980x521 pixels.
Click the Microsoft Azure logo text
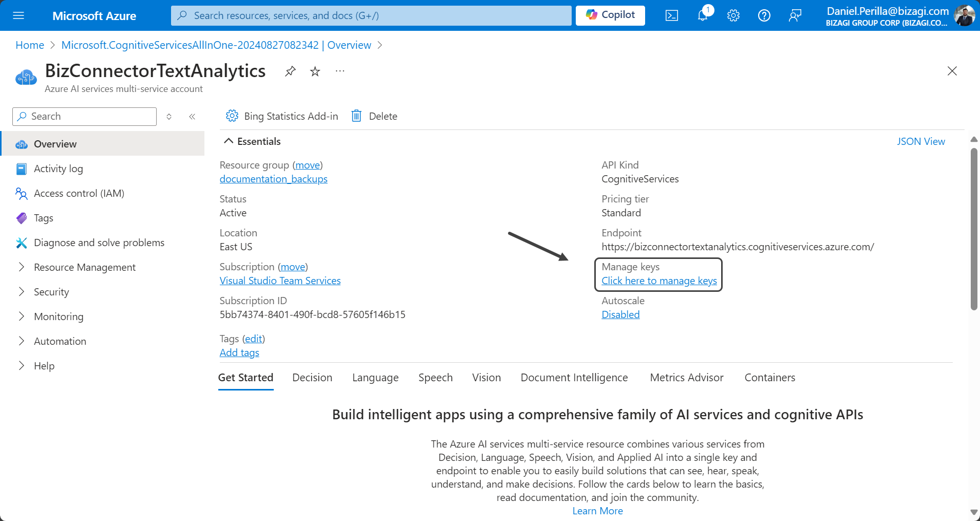pos(94,16)
